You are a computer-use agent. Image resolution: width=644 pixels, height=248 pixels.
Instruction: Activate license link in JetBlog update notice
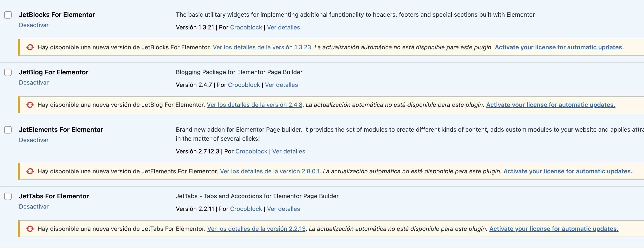pyautogui.click(x=550, y=105)
